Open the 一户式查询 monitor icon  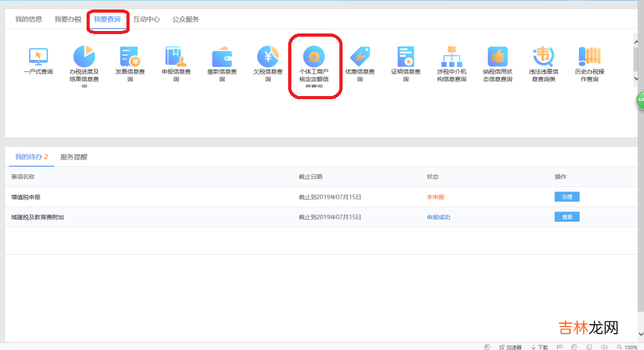tap(39, 56)
